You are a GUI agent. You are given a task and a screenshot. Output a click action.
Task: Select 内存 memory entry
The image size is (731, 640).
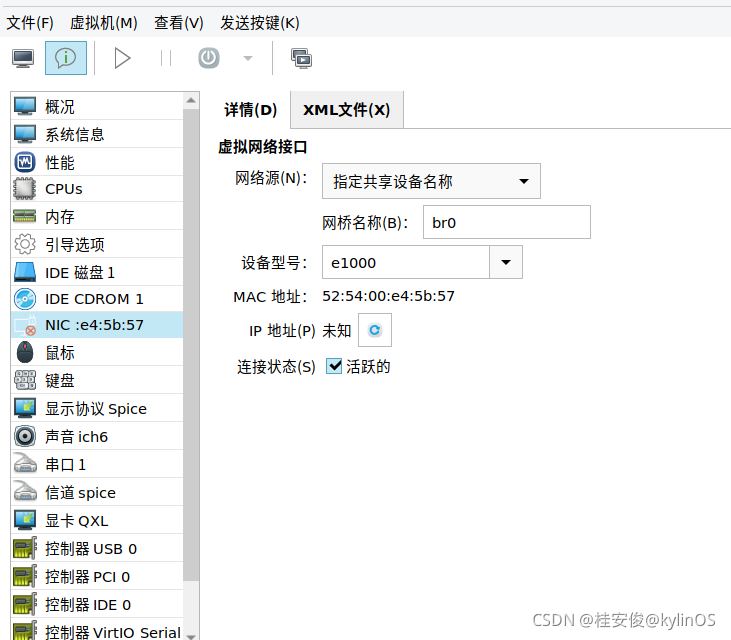pos(97,216)
